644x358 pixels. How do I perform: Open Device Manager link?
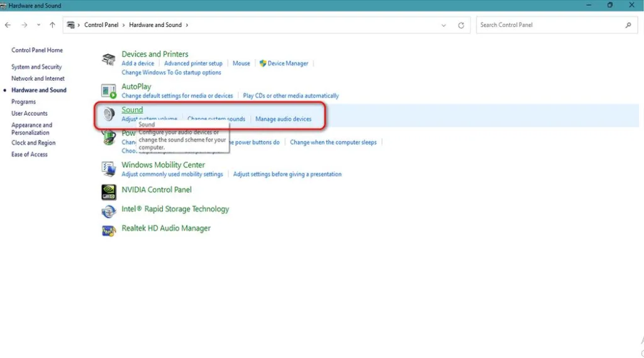coord(287,64)
